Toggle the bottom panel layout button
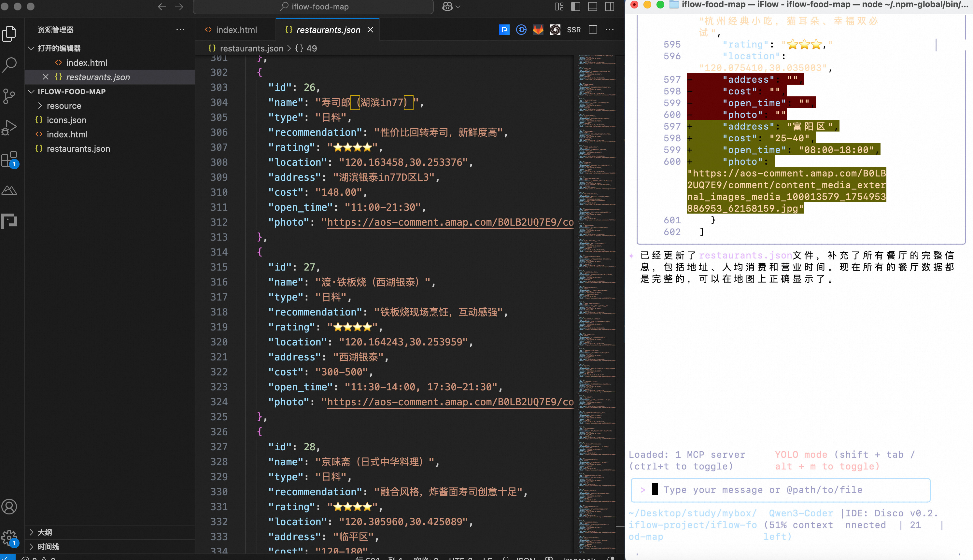This screenshot has width=973, height=560. coord(593,7)
